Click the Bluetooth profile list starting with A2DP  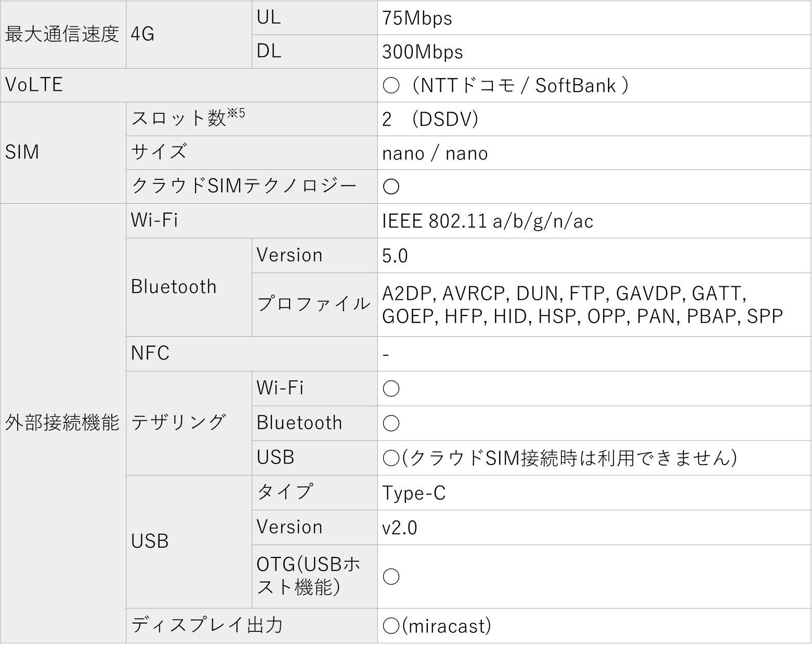582,305
